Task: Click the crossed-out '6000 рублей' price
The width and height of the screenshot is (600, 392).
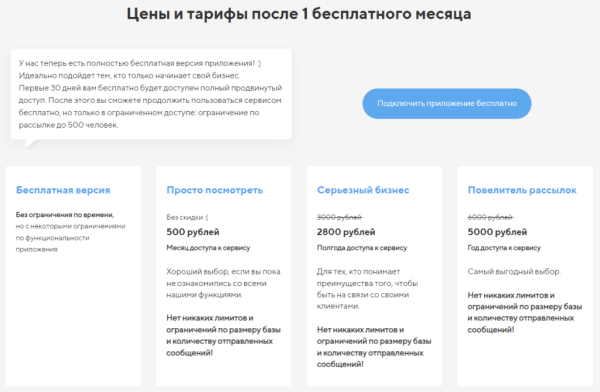Action: [490, 217]
